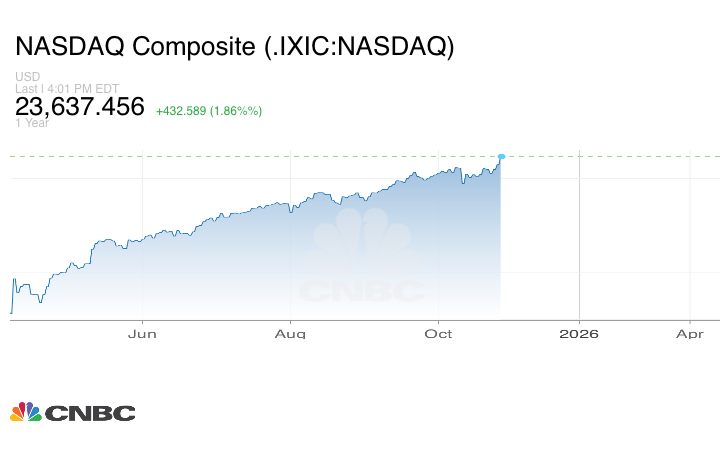This screenshot has width=720, height=450.
Task: Click the Jun label on the time axis
Action: click(x=143, y=333)
